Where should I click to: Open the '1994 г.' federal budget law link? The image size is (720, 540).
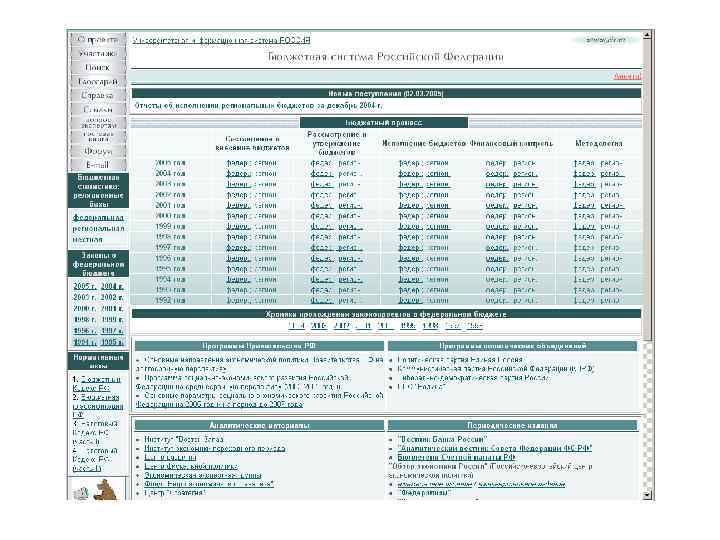[84, 342]
